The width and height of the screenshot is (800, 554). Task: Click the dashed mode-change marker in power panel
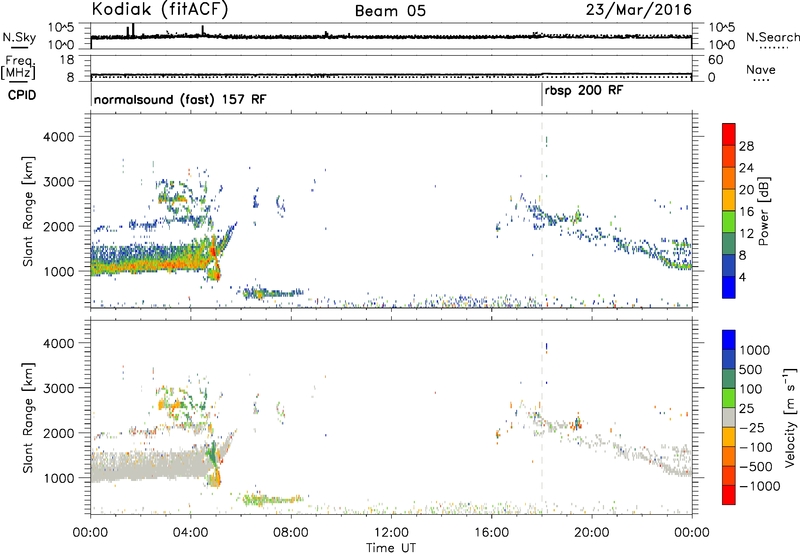(542, 210)
